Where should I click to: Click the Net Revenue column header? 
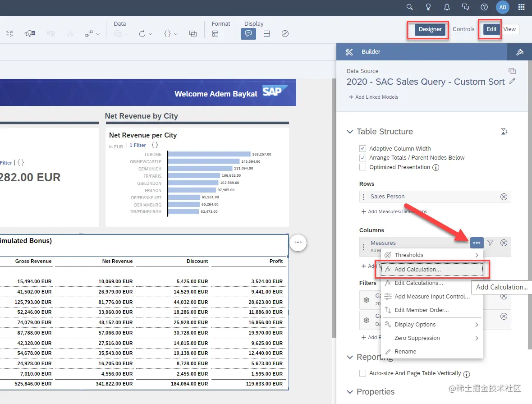tap(117, 261)
